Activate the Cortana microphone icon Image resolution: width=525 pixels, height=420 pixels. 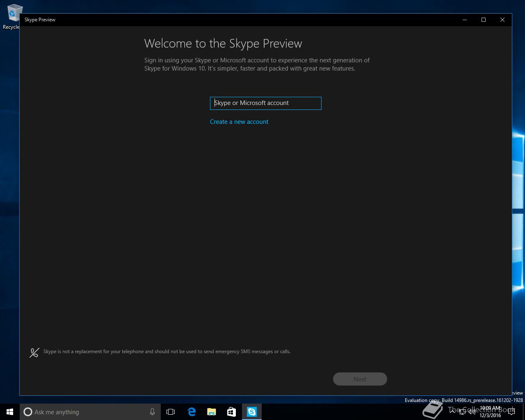point(152,412)
